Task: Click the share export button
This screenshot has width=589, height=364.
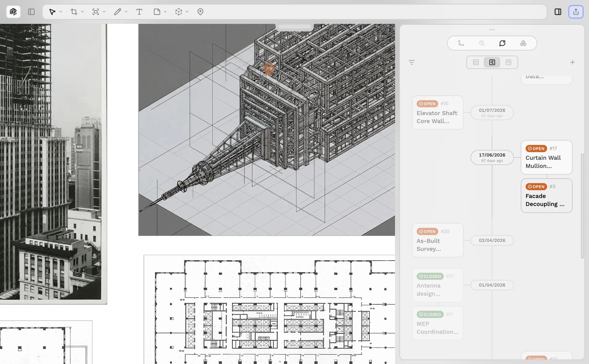Action: point(576,12)
